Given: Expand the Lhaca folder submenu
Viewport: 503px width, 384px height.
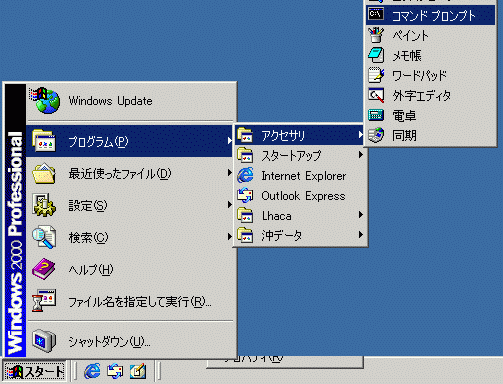Looking at the screenshot, I should coord(300,216).
